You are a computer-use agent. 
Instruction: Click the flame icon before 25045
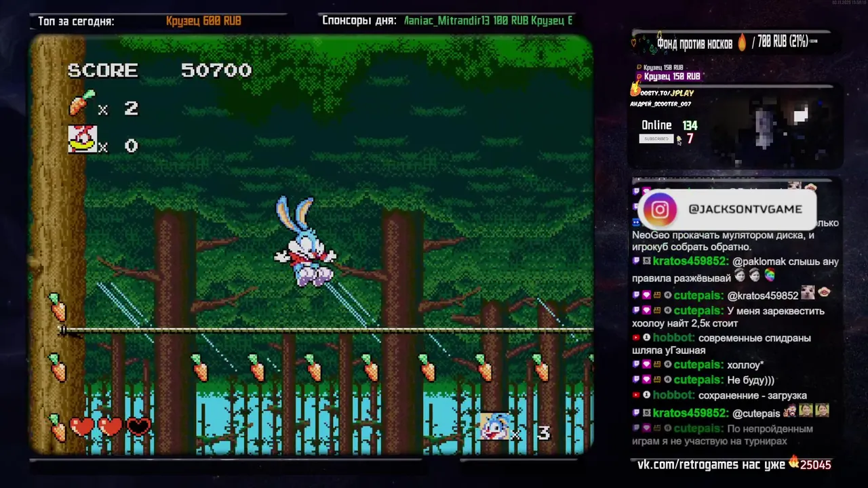tap(793, 463)
